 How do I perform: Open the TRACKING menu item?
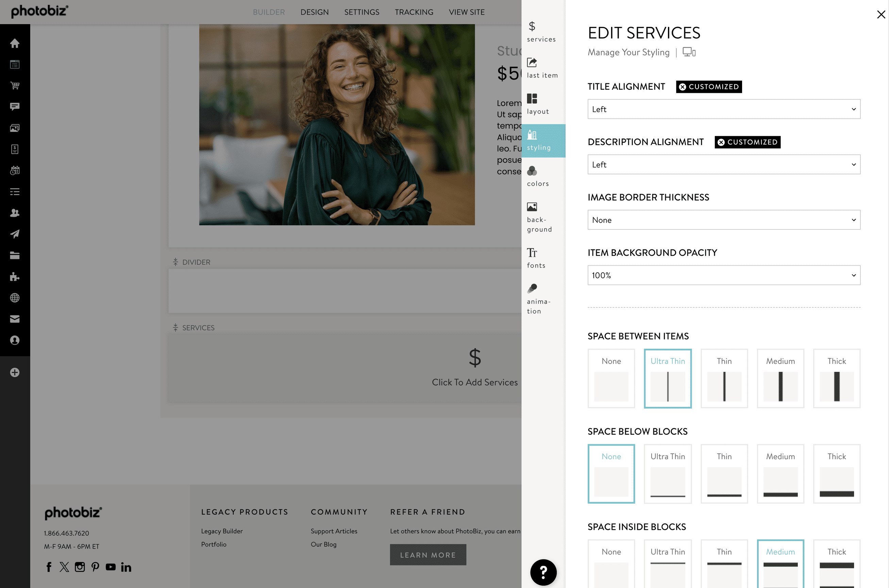point(414,12)
